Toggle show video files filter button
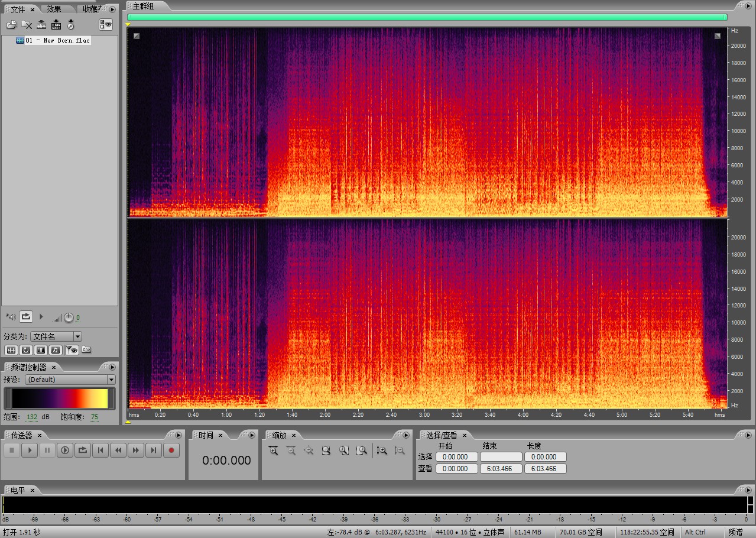The image size is (756, 538). (x=41, y=350)
